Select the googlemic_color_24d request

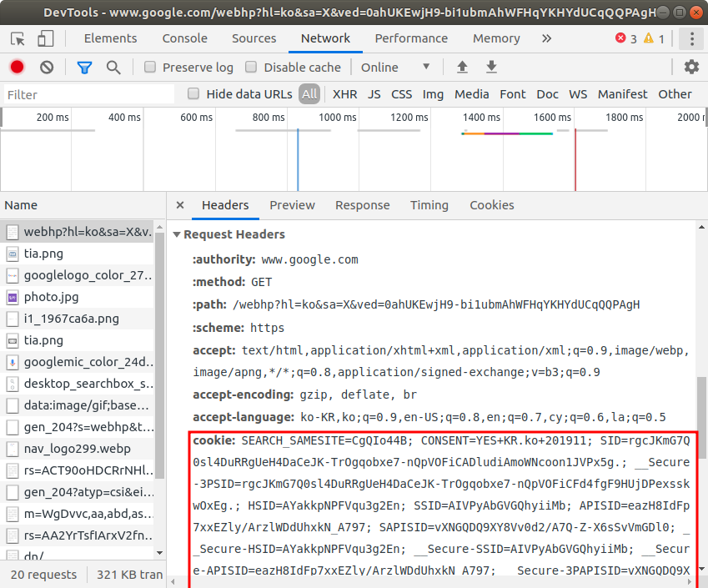pos(78,362)
